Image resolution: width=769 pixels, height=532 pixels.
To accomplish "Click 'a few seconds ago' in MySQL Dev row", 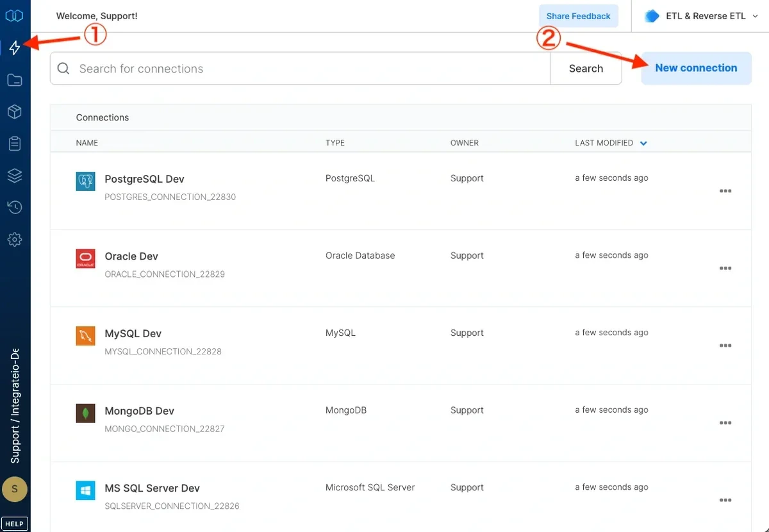I will (611, 333).
